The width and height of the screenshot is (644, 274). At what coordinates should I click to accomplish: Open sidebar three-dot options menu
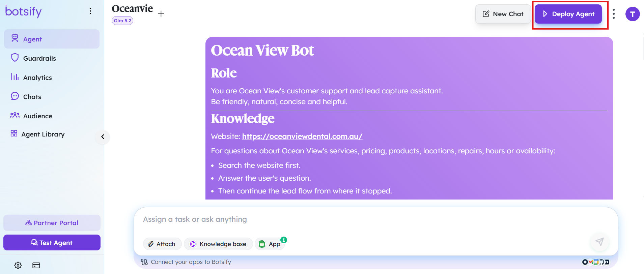click(90, 11)
